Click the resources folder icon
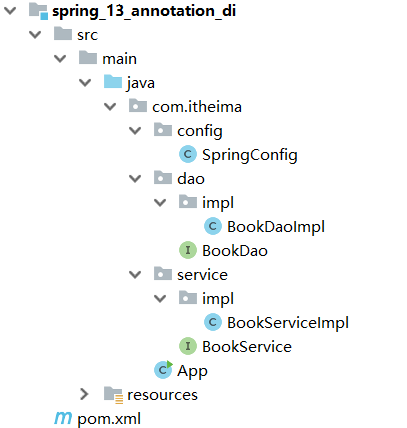This screenshot has height=428, width=407. (x=113, y=395)
